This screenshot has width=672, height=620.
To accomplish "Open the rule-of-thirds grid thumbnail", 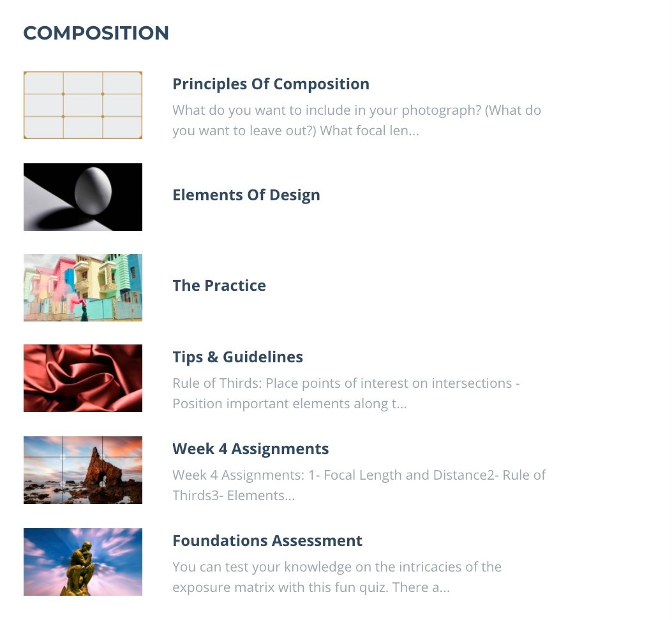I will click(83, 105).
